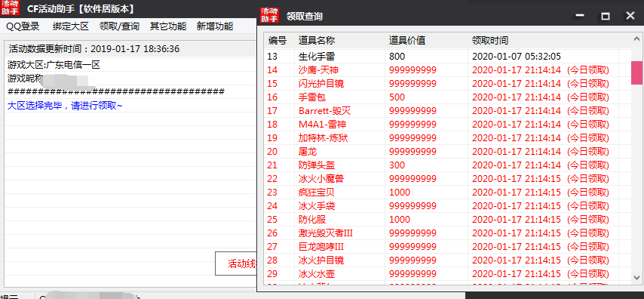Open the 其它功能 menu
This screenshot has width=644, height=299.
coord(168,26)
